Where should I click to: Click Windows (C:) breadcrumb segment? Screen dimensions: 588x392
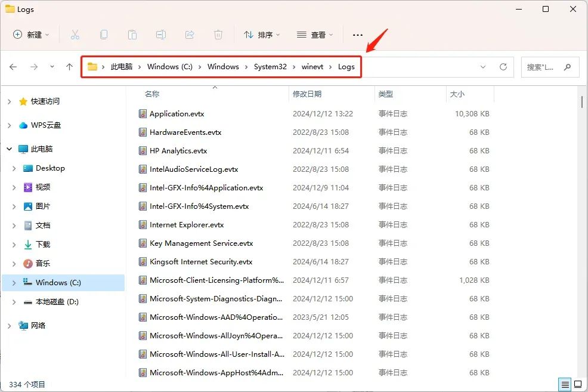[x=170, y=67]
